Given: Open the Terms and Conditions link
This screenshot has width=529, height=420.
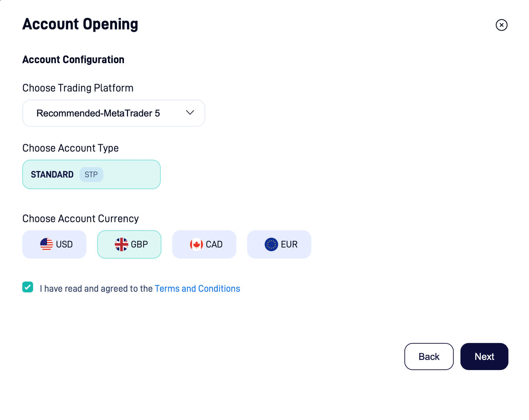Looking at the screenshot, I should coord(197,289).
